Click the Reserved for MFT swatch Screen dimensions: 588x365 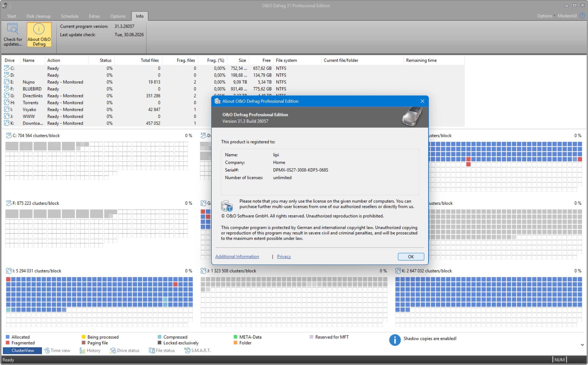click(311, 337)
